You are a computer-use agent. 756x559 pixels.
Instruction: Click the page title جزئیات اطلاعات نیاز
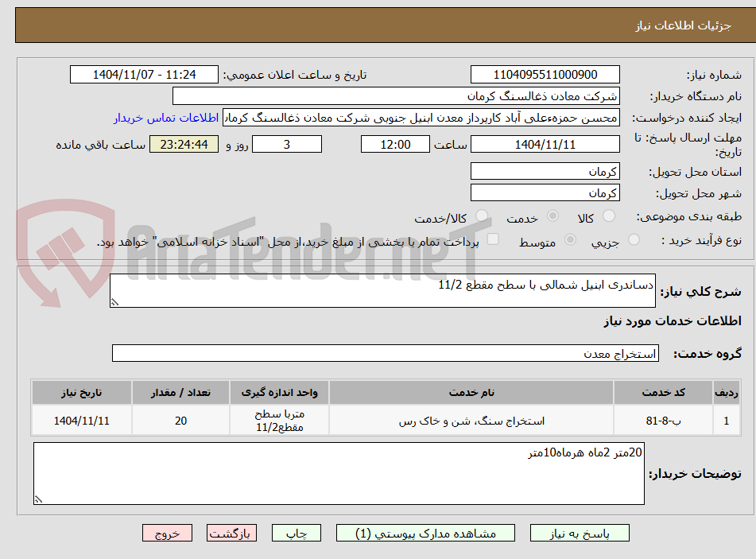coord(683,25)
